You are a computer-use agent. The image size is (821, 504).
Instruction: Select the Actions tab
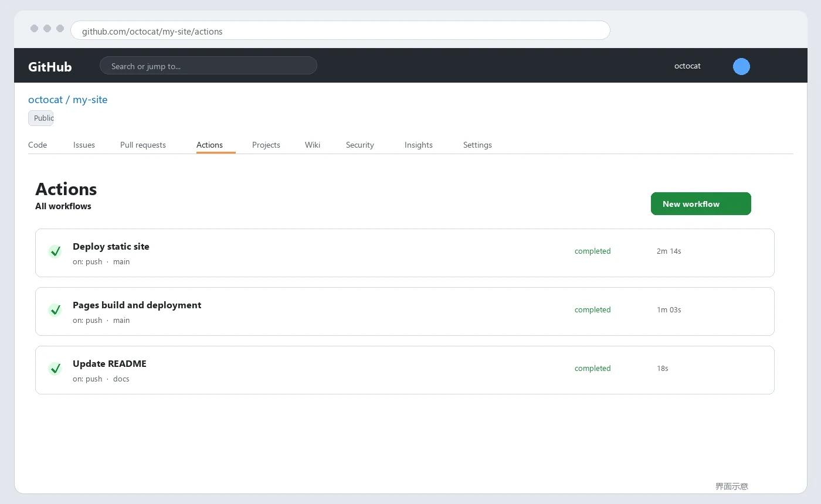pyautogui.click(x=210, y=145)
